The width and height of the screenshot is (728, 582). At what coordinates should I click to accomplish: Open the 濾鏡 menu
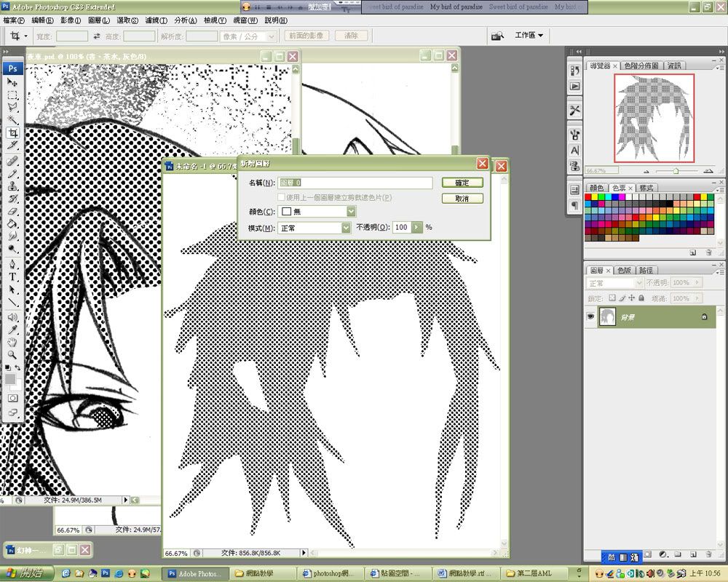[x=156, y=20]
